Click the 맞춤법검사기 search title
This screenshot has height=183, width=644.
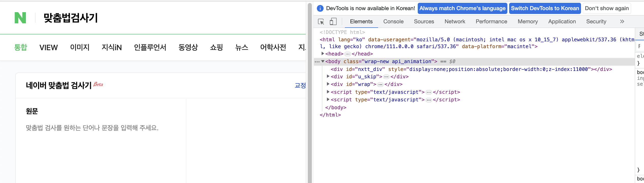[71, 18]
